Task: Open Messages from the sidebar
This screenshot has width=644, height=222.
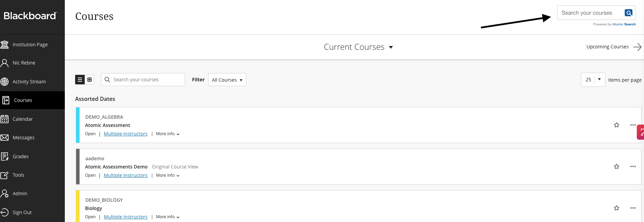Action: pos(23,138)
